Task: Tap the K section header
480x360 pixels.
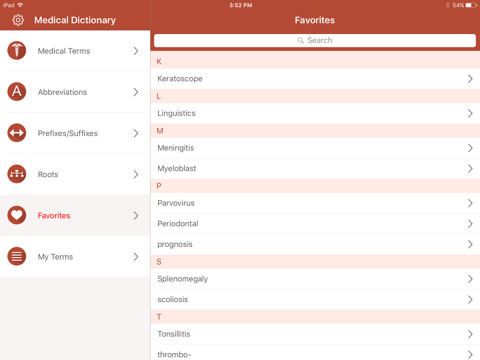Action: (x=315, y=61)
